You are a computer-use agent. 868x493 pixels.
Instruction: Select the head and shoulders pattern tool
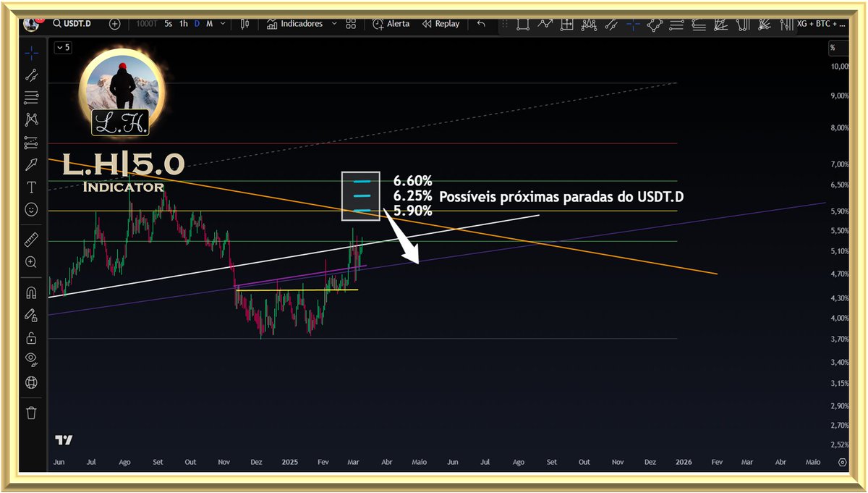point(590,25)
